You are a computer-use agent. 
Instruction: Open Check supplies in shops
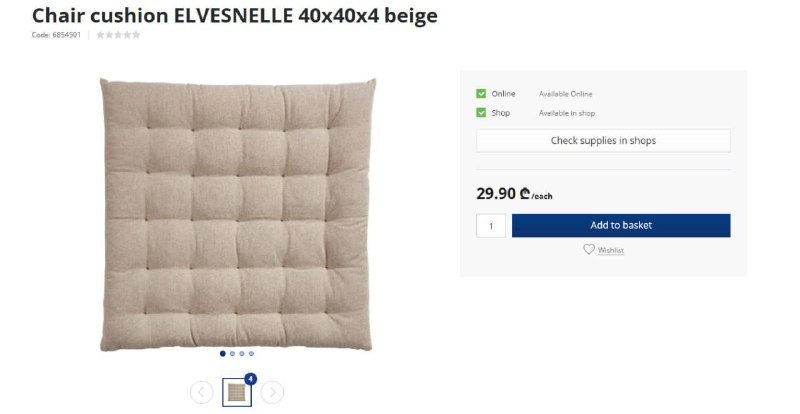(x=603, y=140)
